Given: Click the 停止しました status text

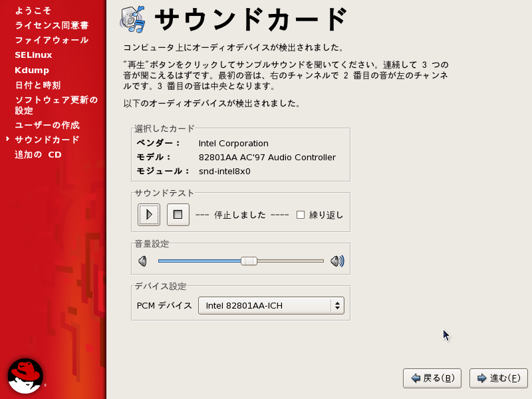Looking at the screenshot, I should 240,215.
